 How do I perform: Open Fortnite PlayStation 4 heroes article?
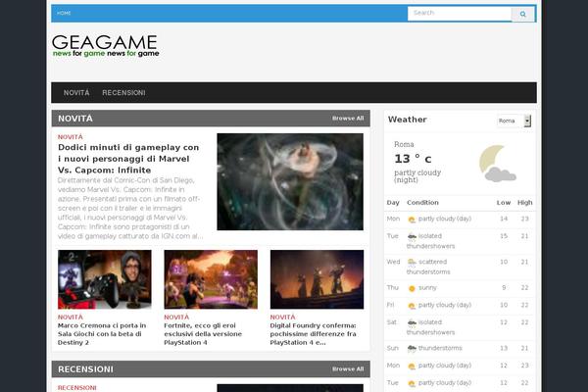[x=203, y=334]
